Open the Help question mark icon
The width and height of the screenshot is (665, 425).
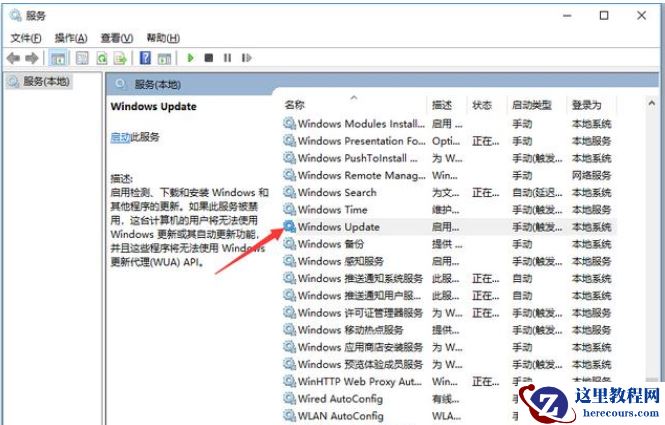point(145,58)
